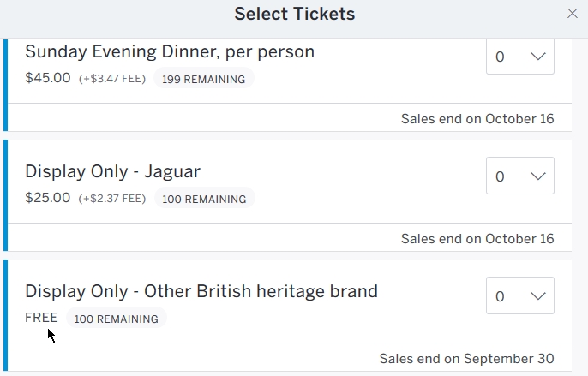Image resolution: width=588 pixels, height=376 pixels.
Task: Click the 100 Remaining badge under Jaguar
Action: coord(204,199)
